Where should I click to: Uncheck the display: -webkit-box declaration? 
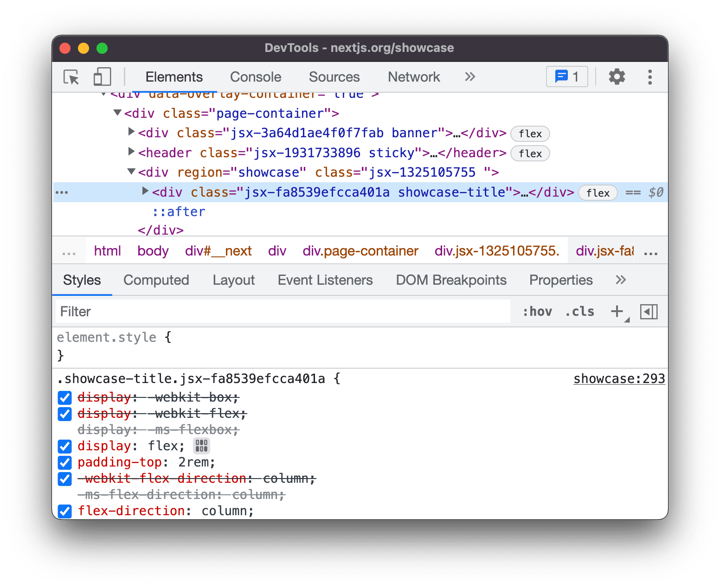(64, 397)
